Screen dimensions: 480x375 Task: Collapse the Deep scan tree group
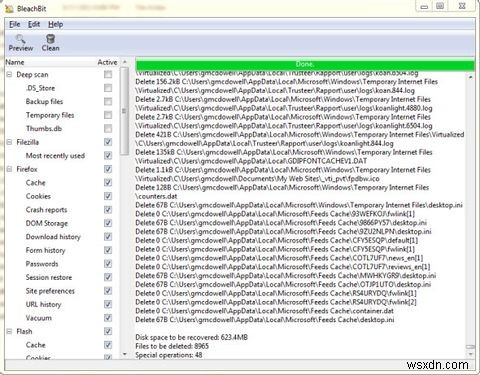coord(9,74)
